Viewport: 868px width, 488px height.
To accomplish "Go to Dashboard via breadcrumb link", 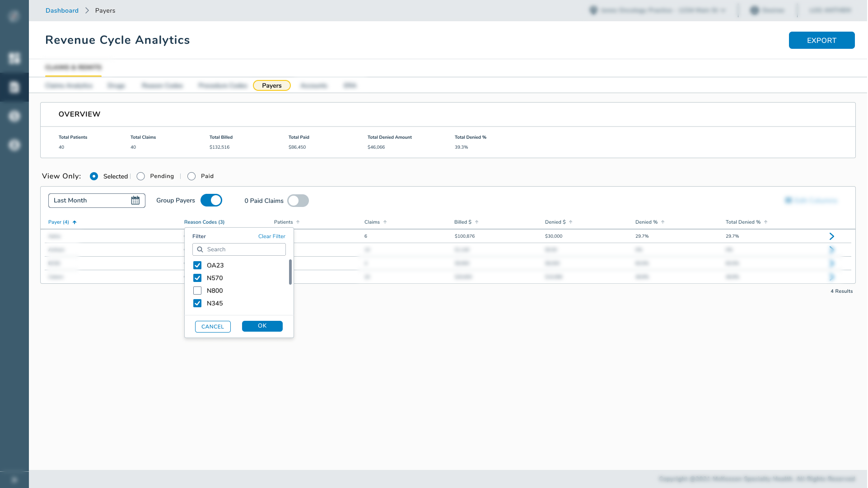I will pyautogui.click(x=62, y=10).
